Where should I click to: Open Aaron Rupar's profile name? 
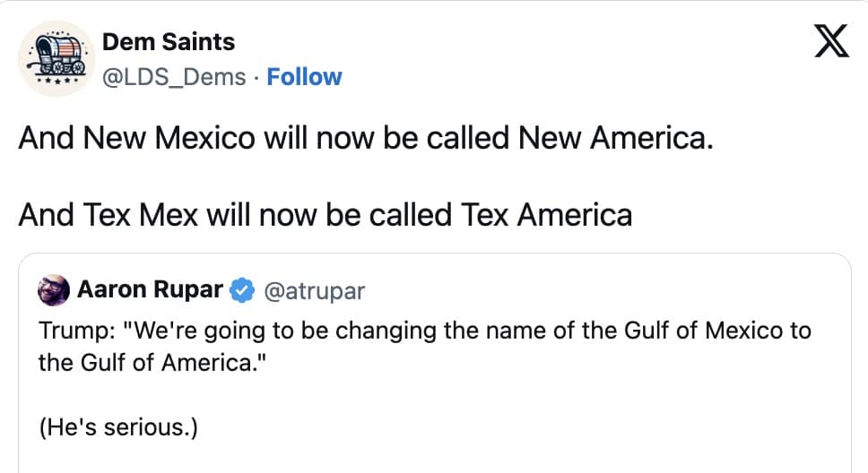point(151,290)
